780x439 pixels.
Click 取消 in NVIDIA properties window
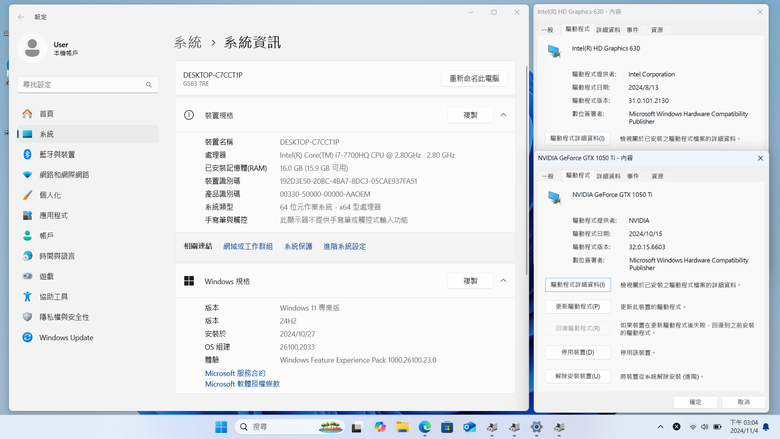pyautogui.click(x=744, y=402)
